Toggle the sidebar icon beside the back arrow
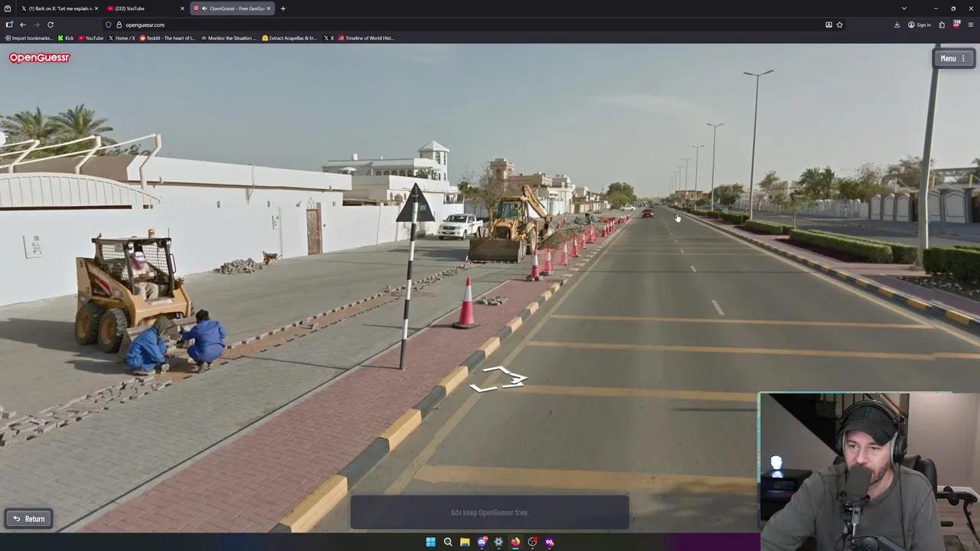This screenshot has height=551, width=980. [x=9, y=24]
